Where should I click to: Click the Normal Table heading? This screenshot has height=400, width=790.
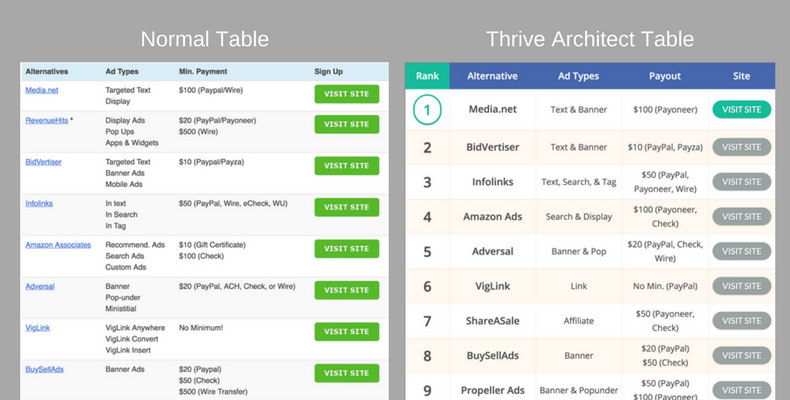click(205, 39)
